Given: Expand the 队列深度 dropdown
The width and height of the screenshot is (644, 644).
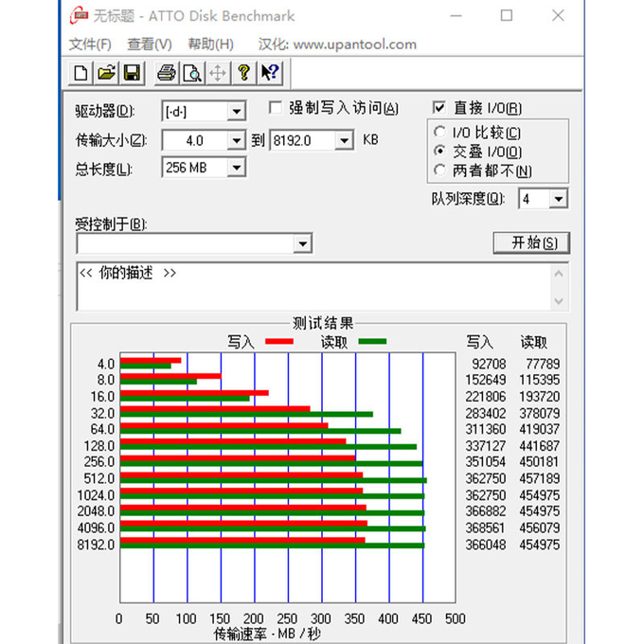Looking at the screenshot, I should coord(558,199).
